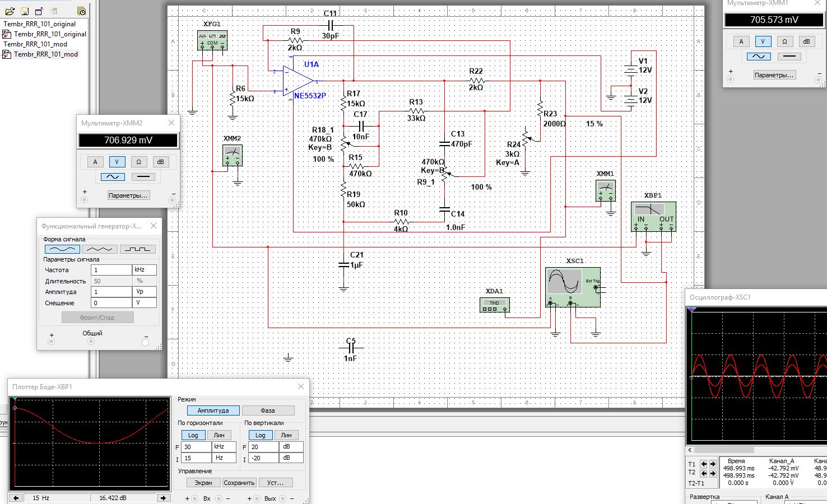Move Bode plotter cursor right with arrow

tap(164, 498)
